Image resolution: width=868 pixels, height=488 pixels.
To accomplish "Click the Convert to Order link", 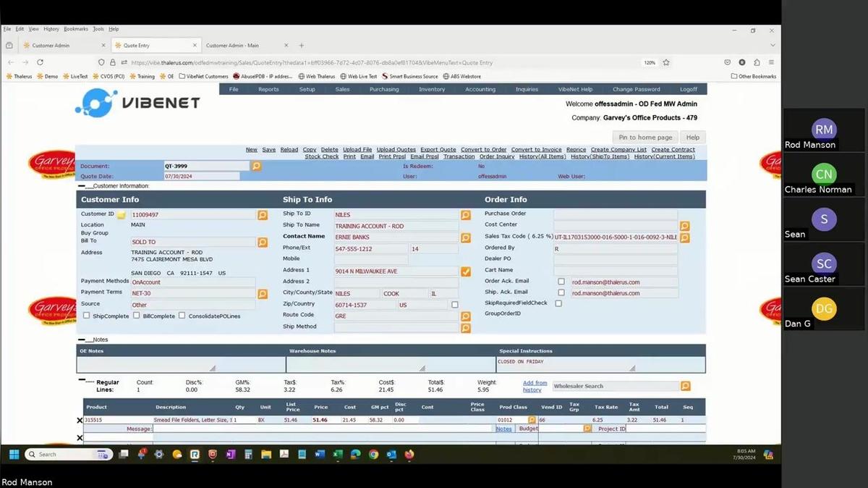I will tap(483, 150).
